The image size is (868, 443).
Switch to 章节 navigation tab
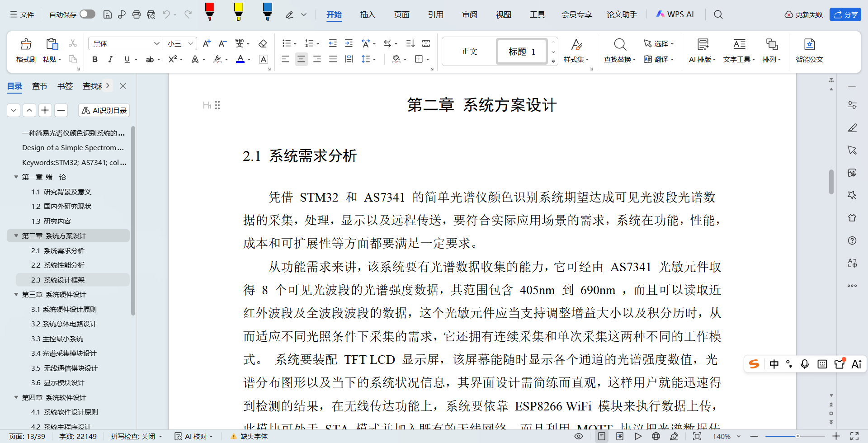click(x=40, y=86)
